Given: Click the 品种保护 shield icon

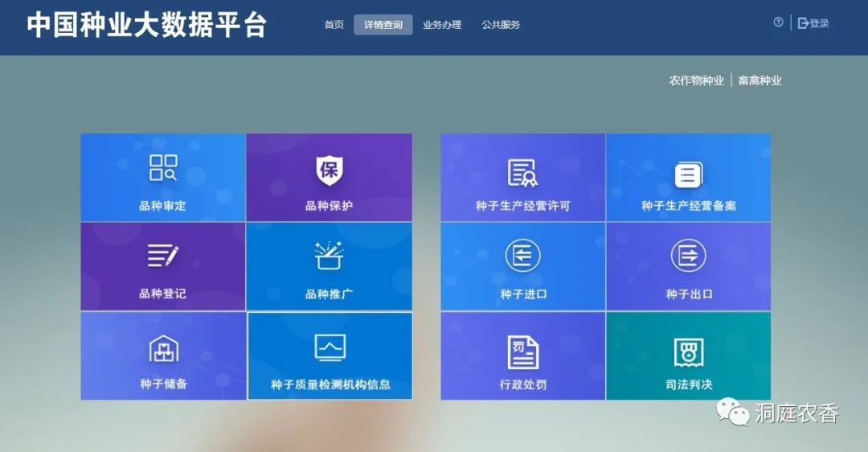Looking at the screenshot, I should (x=330, y=170).
